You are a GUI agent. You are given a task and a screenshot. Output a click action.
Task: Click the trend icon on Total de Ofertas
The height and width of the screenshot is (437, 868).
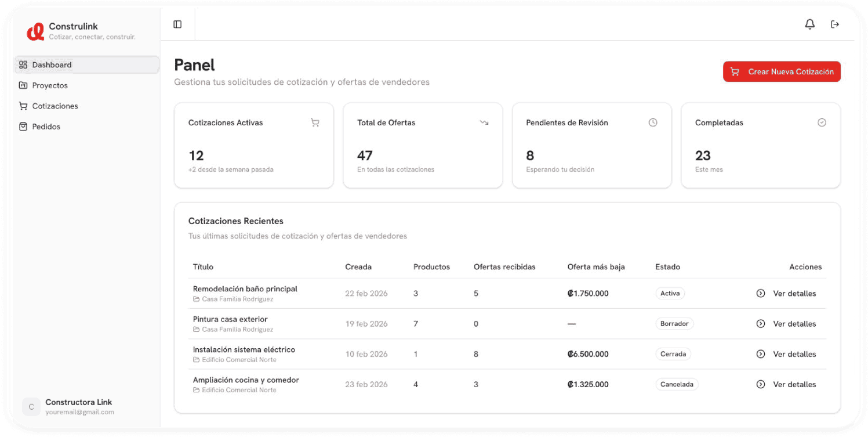pyautogui.click(x=484, y=122)
